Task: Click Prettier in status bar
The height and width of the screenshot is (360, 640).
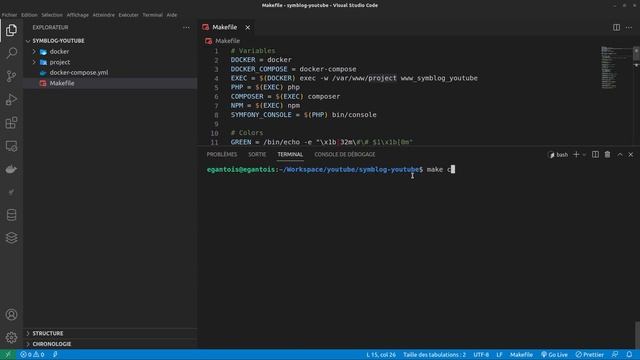Action: pyautogui.click(x=589, y=355)
